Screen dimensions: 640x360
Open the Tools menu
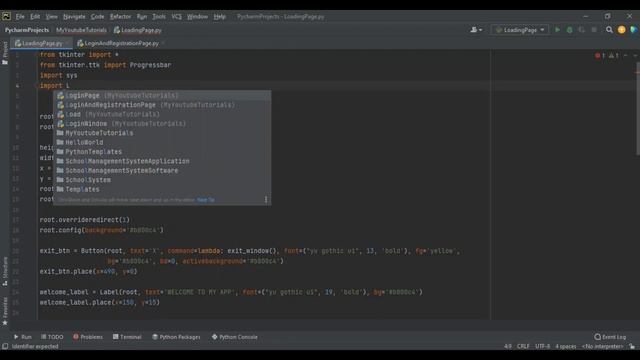coord(159,16)
